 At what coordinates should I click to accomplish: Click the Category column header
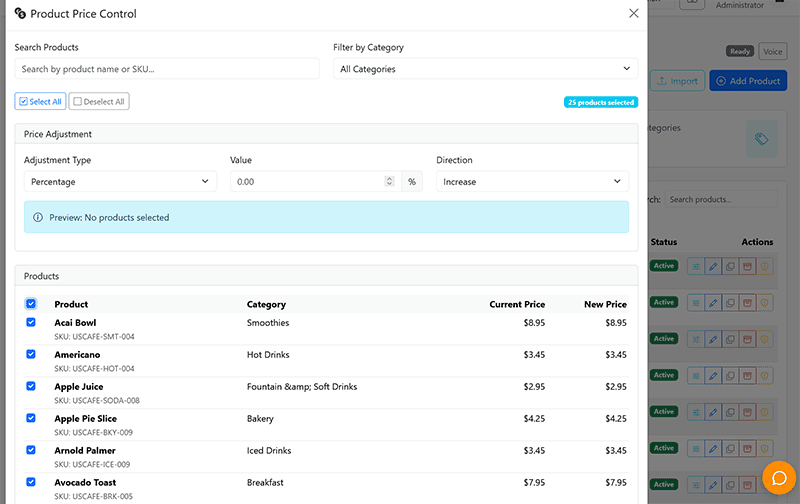pos(266,304)
